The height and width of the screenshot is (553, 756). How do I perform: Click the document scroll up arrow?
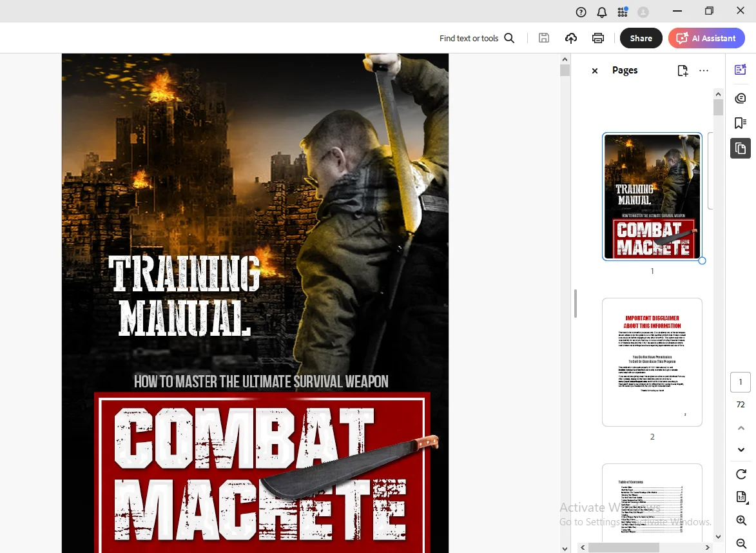(x=565, y=59)
